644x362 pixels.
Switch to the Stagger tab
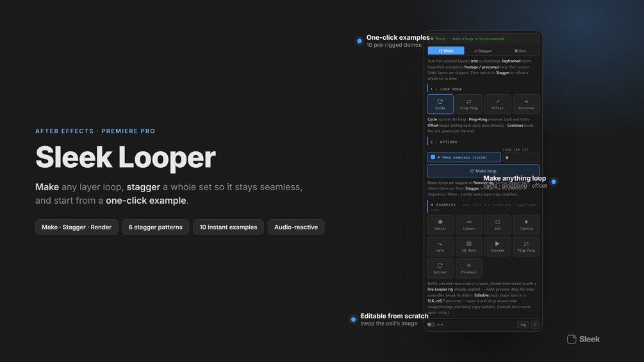[x=483, y=51]
